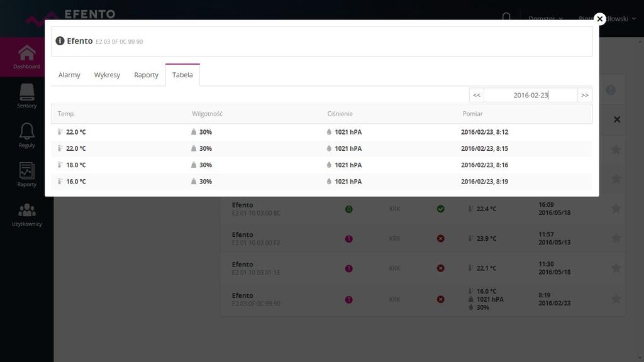Select the 18.0 °C temperature value

(x=76, y=165)
